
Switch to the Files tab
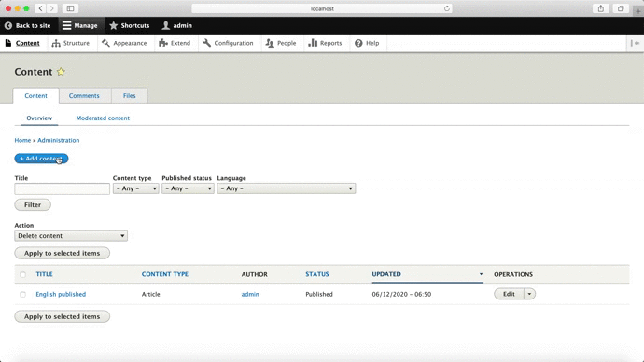pos(130,95)
